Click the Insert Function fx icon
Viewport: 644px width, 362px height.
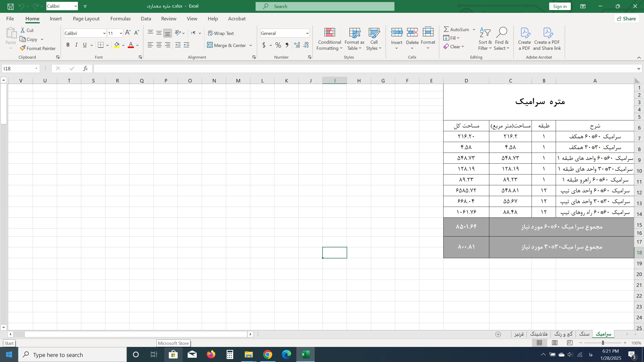pyautogui.click(x=85, y=68)
